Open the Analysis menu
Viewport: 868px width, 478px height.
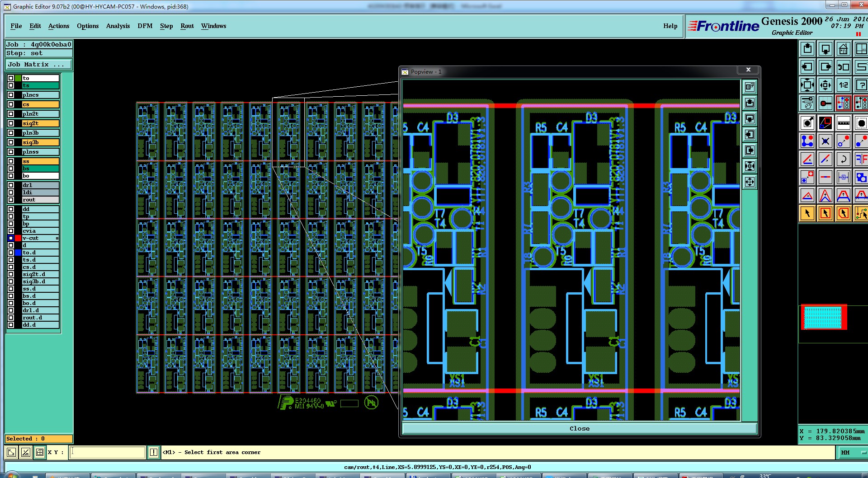pos(118,26)
